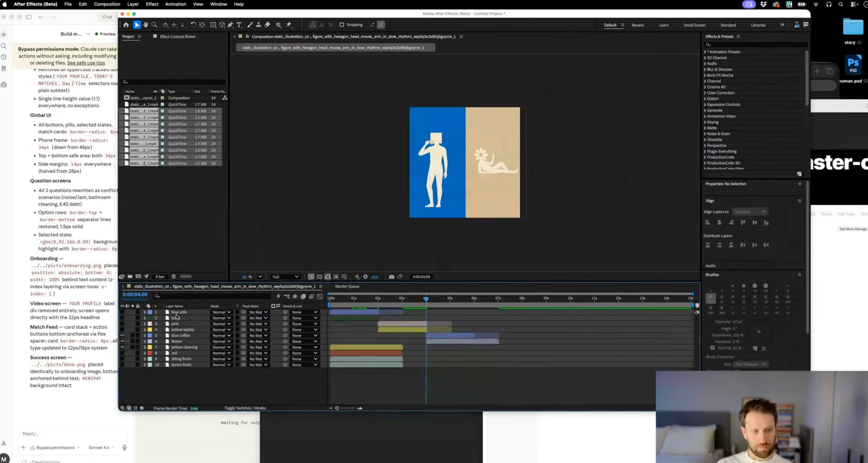The height and width of the screenshot is (463, 868).
Task: Hide the blue coffee layer
Action: click(x=122, y=335)
